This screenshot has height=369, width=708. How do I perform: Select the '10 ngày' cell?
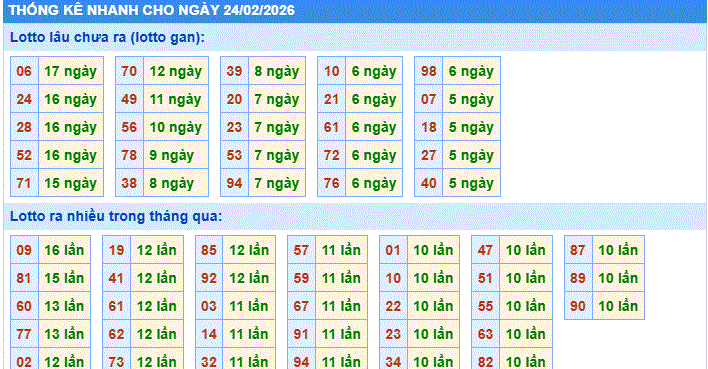pyautogui.click(x=176, y=127)
